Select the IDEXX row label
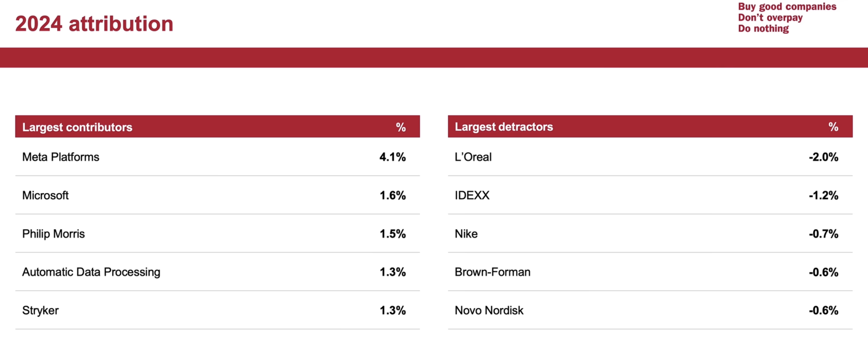 (472, 195)
